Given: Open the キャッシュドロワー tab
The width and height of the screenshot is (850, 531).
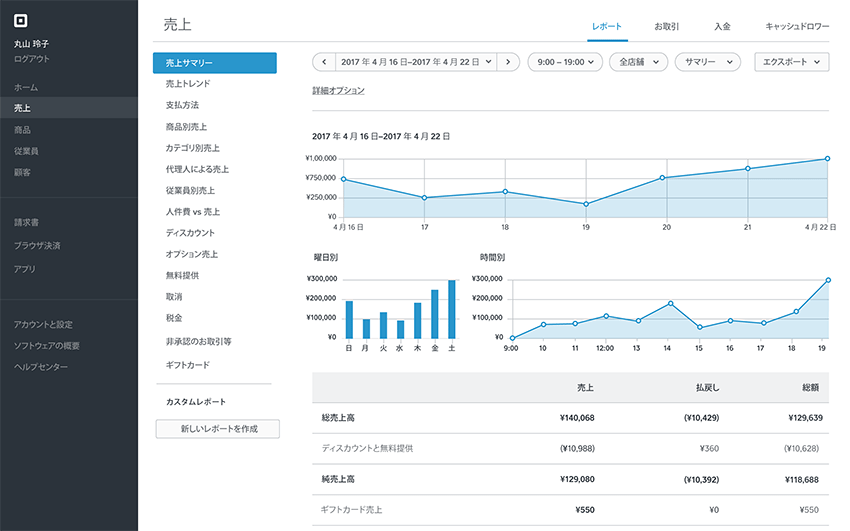Looking at the screenshot, I should (796, 26).
